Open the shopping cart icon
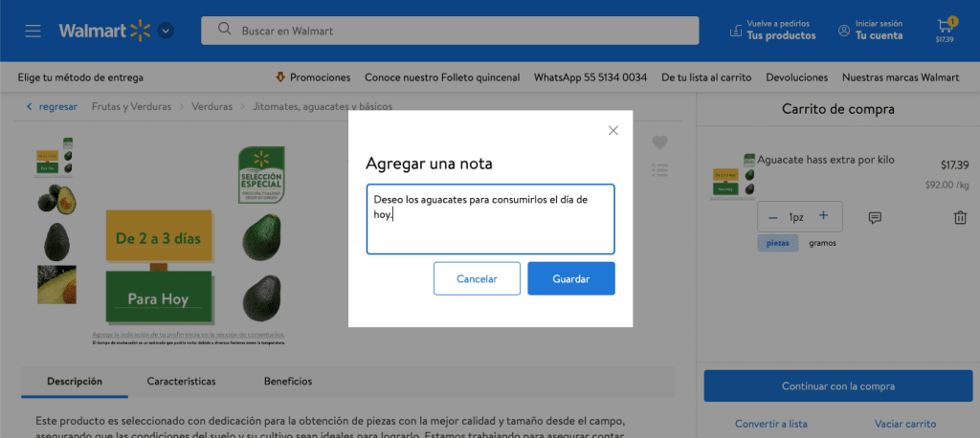 click(945, 30)
